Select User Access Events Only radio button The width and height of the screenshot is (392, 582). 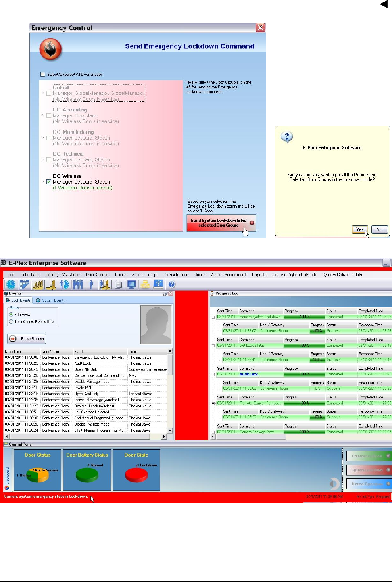[11, 322]
